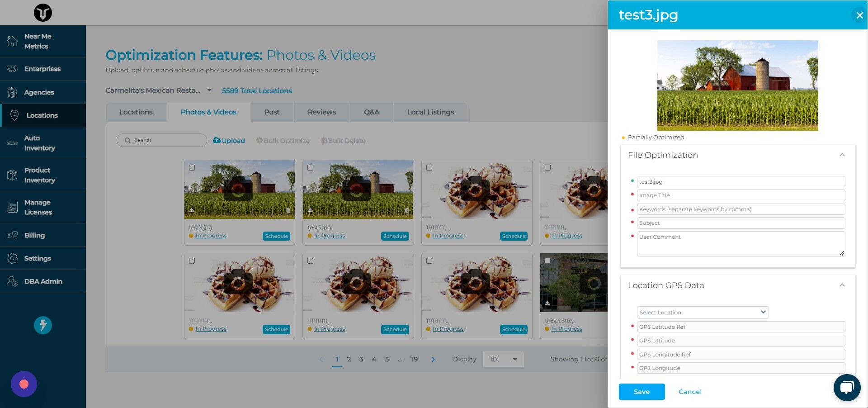Screen dimensions: 868x408
Task: Go to page 19
Action: (x=414, y=359)
